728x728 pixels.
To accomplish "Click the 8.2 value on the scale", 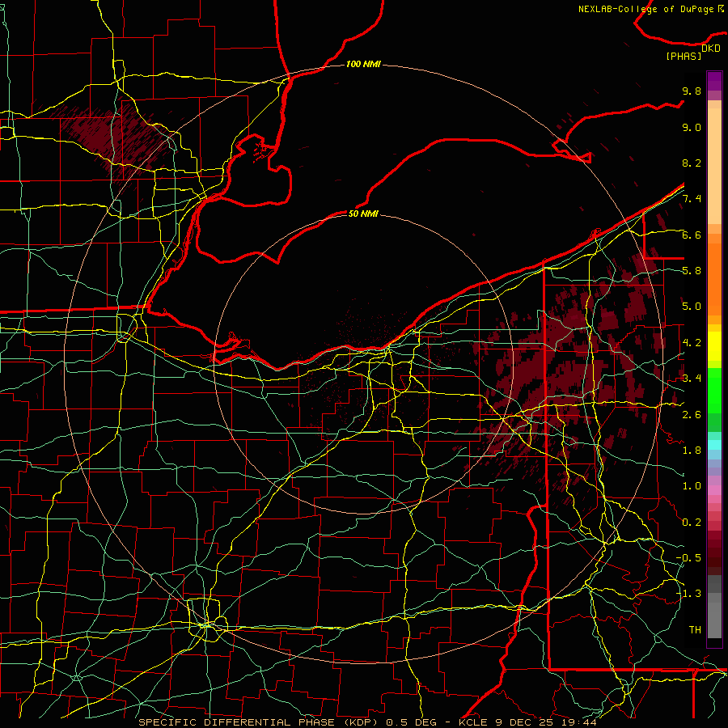I will (x=692, y=163).
